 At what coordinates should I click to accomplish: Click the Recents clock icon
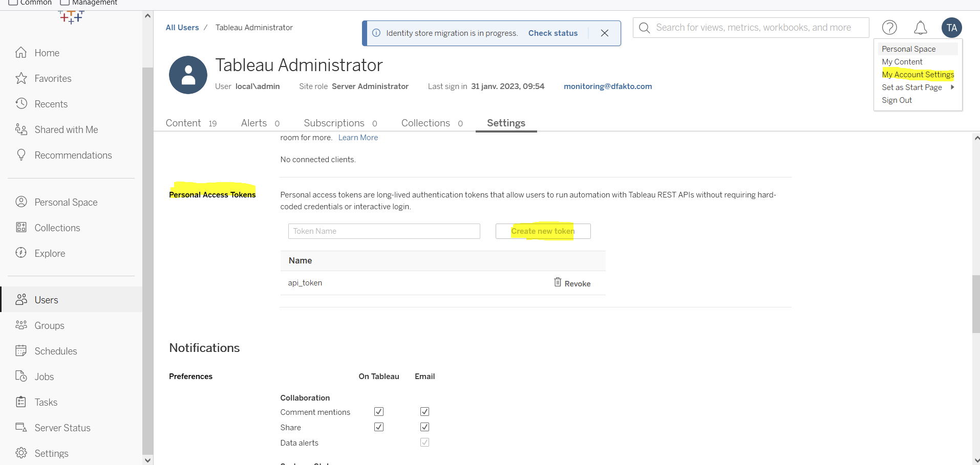pos(21,104)
